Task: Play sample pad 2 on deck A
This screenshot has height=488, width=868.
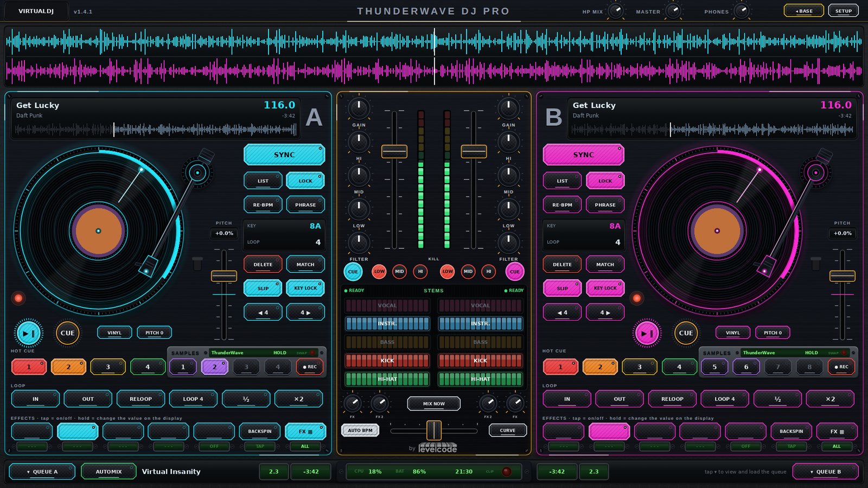Action: (x=214, y=367)
